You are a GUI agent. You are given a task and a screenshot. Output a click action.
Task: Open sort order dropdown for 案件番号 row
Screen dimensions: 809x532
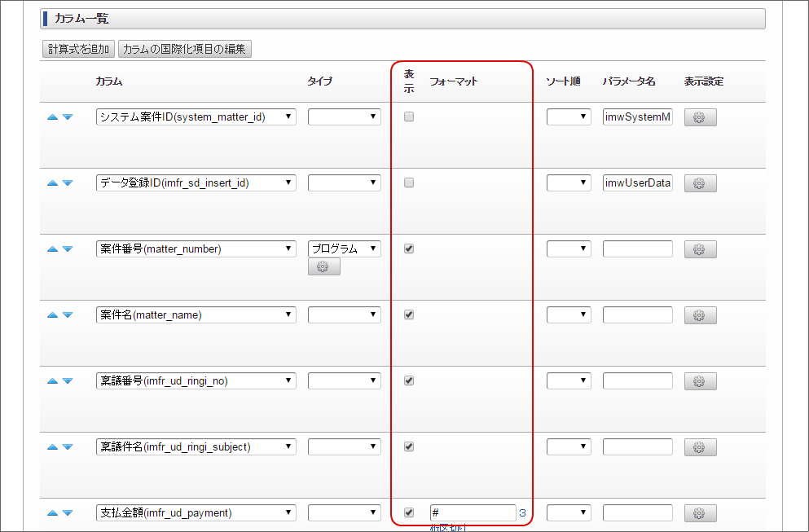coord(569,248)
